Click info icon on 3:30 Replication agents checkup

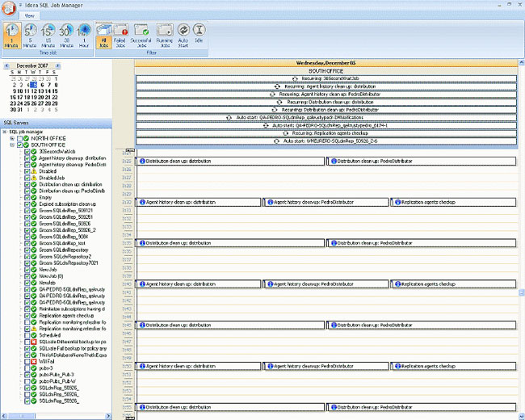click(397, 202)
